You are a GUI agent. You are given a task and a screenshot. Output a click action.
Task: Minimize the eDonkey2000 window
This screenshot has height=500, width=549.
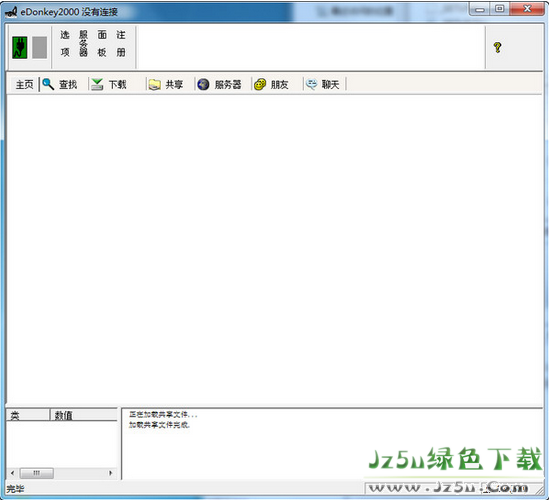(x=480, y=9)
